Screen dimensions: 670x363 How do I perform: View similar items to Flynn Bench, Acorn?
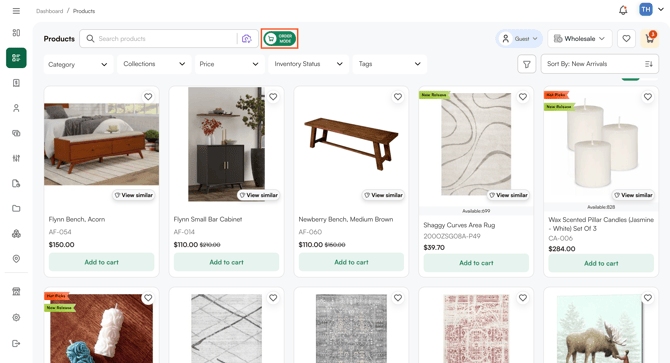(x=133, y=195)
